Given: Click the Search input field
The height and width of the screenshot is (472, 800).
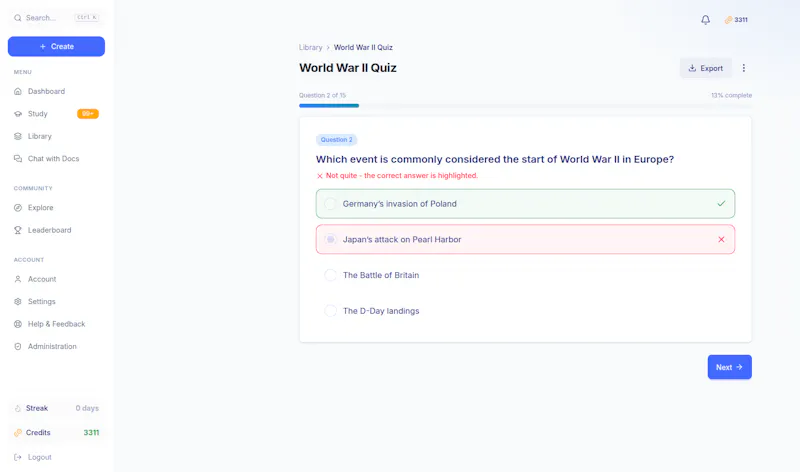Looking at the screenshot, I should pos(56,18).
